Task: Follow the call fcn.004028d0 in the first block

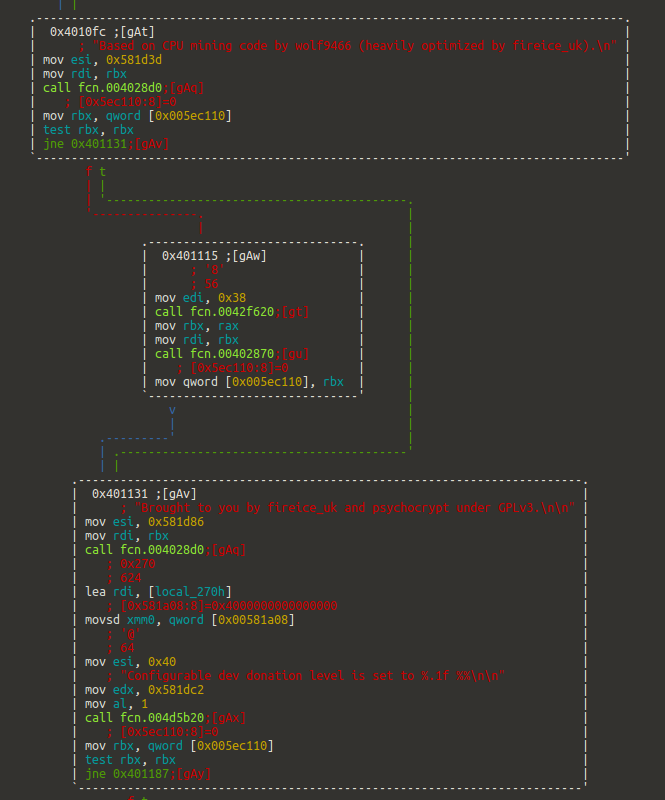Action: [x=102, y=88]
